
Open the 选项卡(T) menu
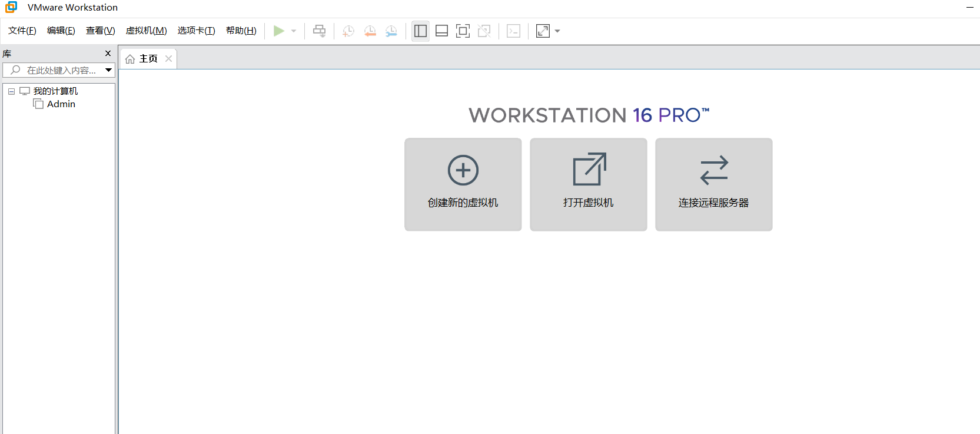197,31
